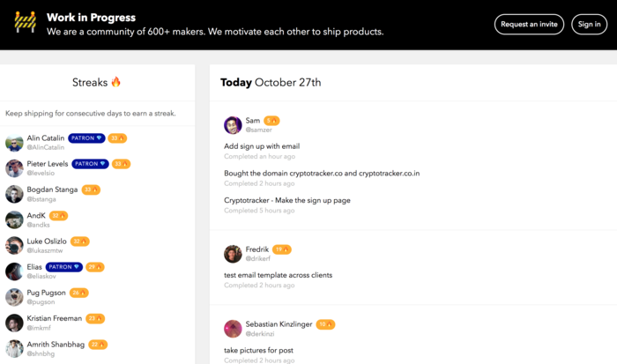The width and height of the screenshot is (617, 364).
Task: Click Elias' PATRON badge
Action: [x=64, y=267]
